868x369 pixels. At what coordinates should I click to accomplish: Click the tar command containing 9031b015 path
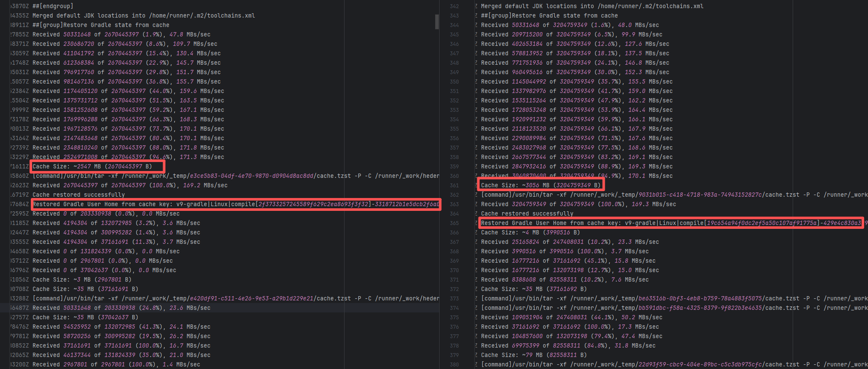(x=672, y=195)
